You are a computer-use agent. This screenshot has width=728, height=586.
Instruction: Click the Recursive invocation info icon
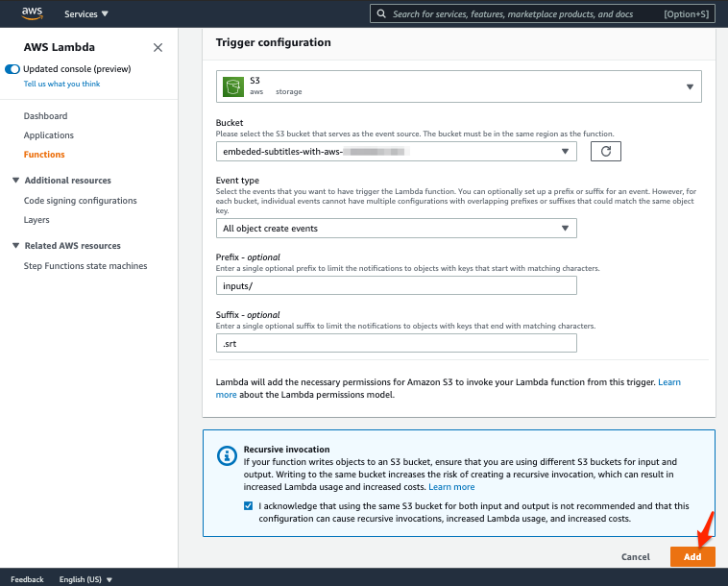coord(227,455)
